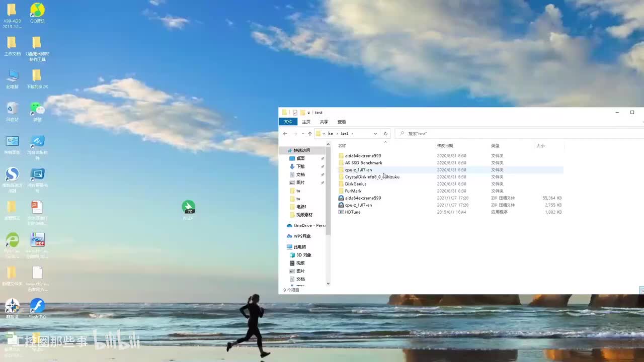Switch to the 共享 ribbon tab
The height and width of the screenshot is (362, 644).
coord(324,122)
